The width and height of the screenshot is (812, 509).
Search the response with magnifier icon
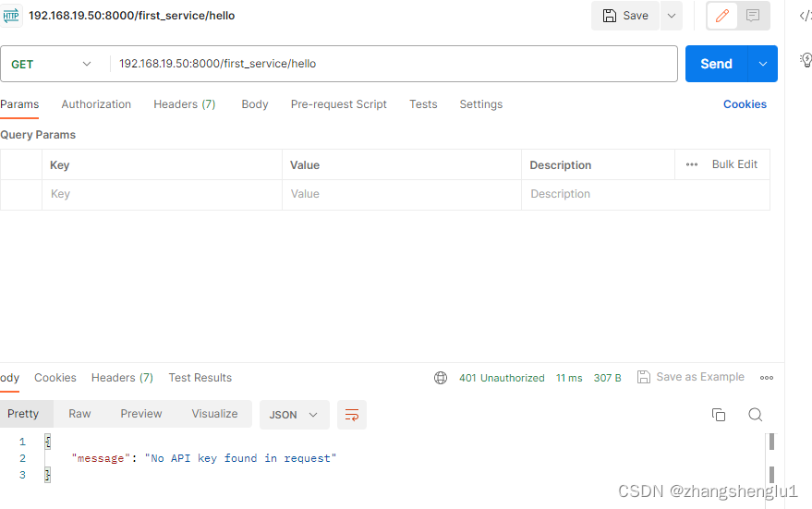click(756, 415)
